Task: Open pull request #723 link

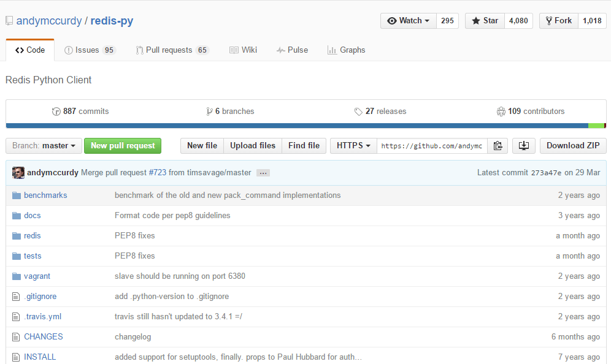Action: pyautogui.click(x=158, y=172)
